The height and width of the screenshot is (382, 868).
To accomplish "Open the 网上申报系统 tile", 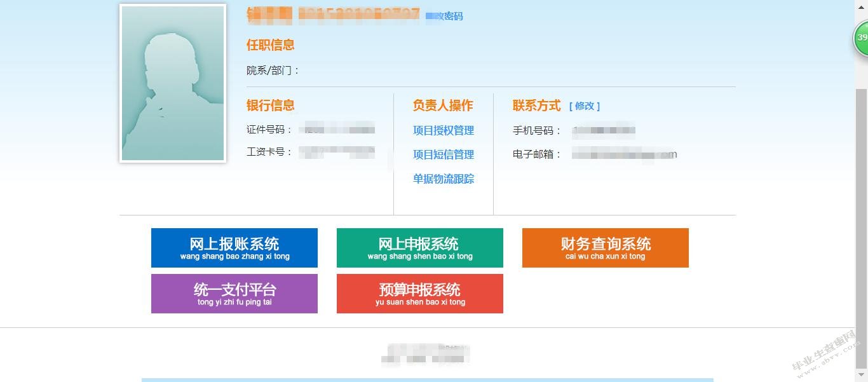I will pos(420,248).
